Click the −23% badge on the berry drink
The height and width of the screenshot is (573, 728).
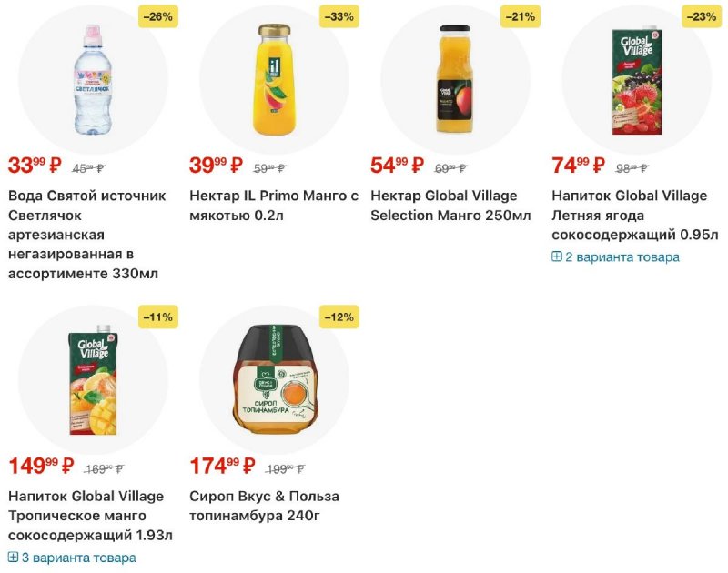click(x=700, y=16)
